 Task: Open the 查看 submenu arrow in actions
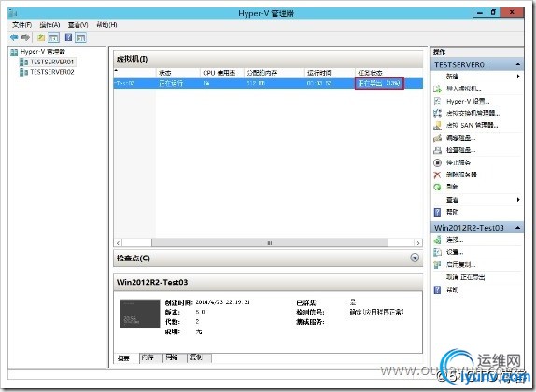[x=518, y=199]
